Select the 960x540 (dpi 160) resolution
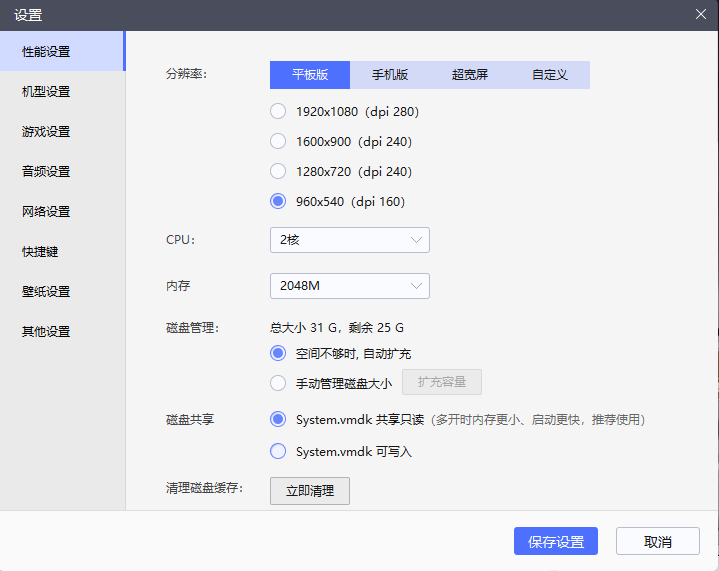The width and height of the screenshot is (719, 571). 278,202
